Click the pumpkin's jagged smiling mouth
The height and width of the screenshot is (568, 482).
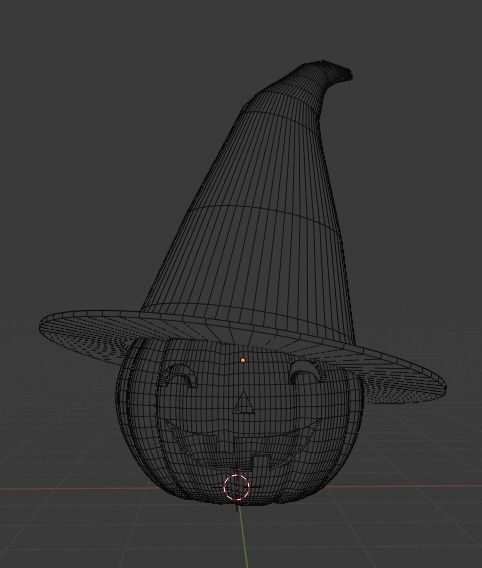tap(242, 444)
